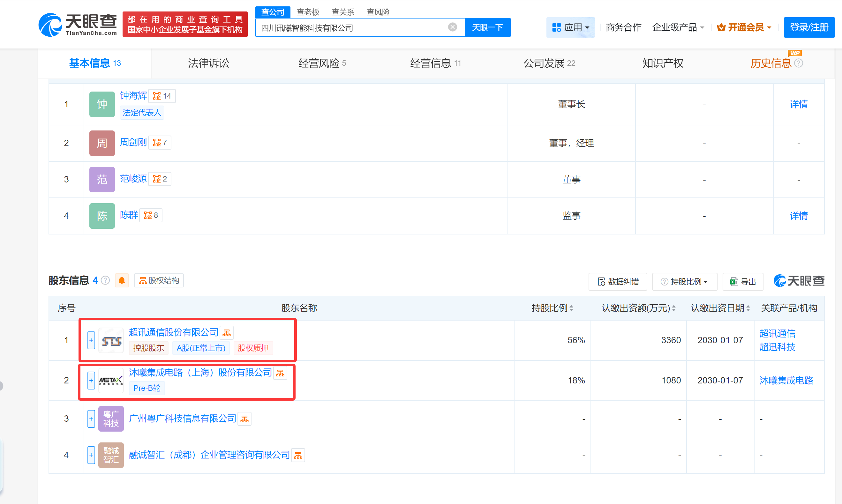
Task: Click the TianYanCha logo
Action: 78,25
